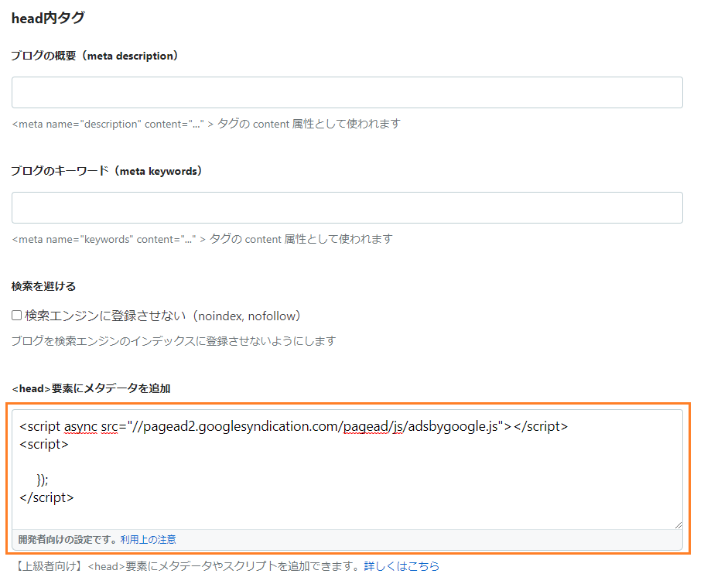This screenshot has height=584, width=728.
Task: Click the ブログのキーワード (meta keywords) label
Action: (106, 171)
